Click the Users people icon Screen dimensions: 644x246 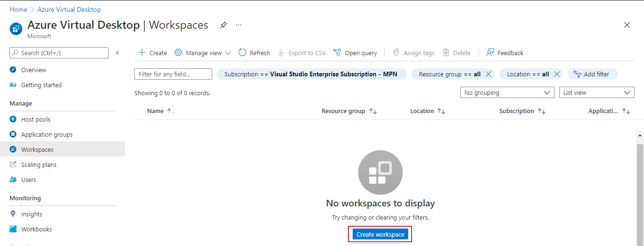pyautogui.click(x=13, y=180)
